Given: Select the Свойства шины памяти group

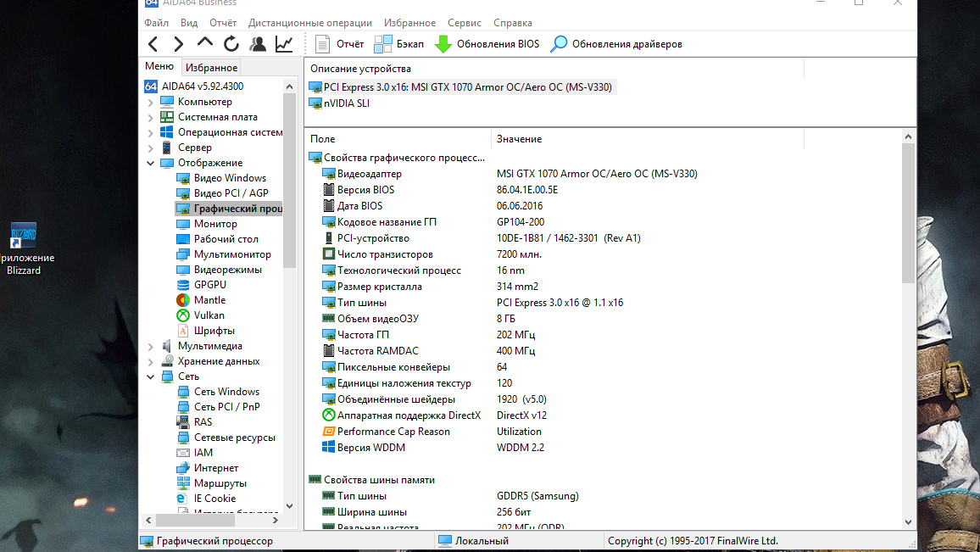Looking at the screenshot, I should [372, 479].
